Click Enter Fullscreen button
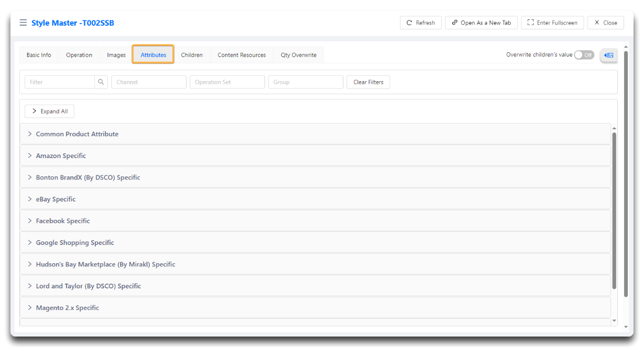Viewport: 644px width, 347px height. [x=553, y=23]
